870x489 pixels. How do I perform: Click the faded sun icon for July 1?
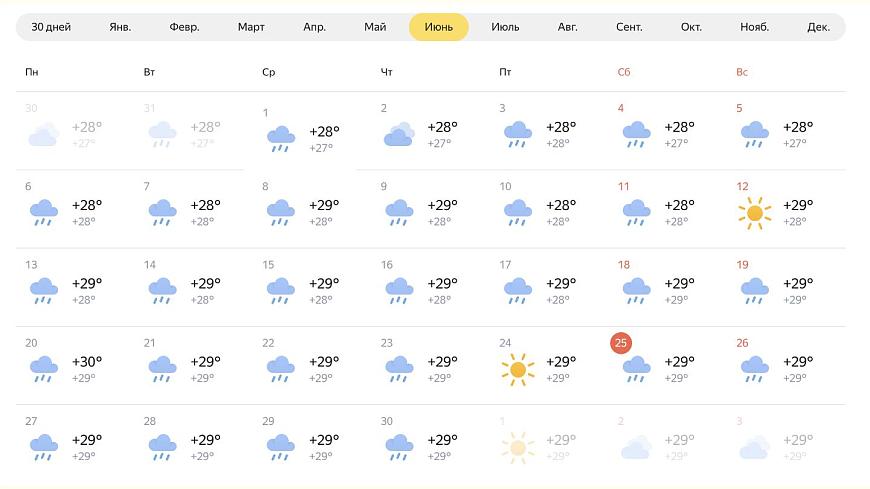518,447
